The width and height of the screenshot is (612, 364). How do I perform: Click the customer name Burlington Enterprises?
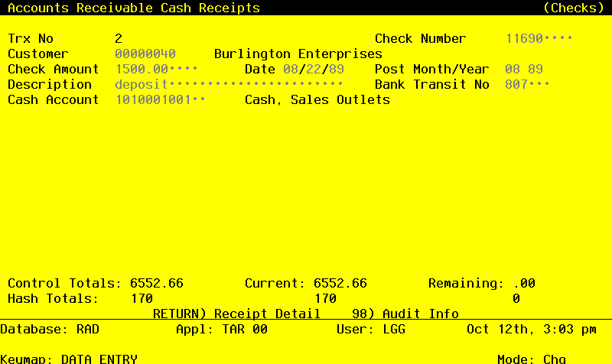click(298, 54)
